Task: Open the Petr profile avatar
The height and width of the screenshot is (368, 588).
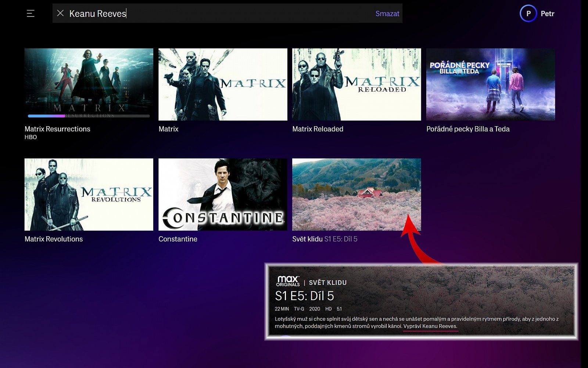Action: pyautogui.click(x=528, y=14)
